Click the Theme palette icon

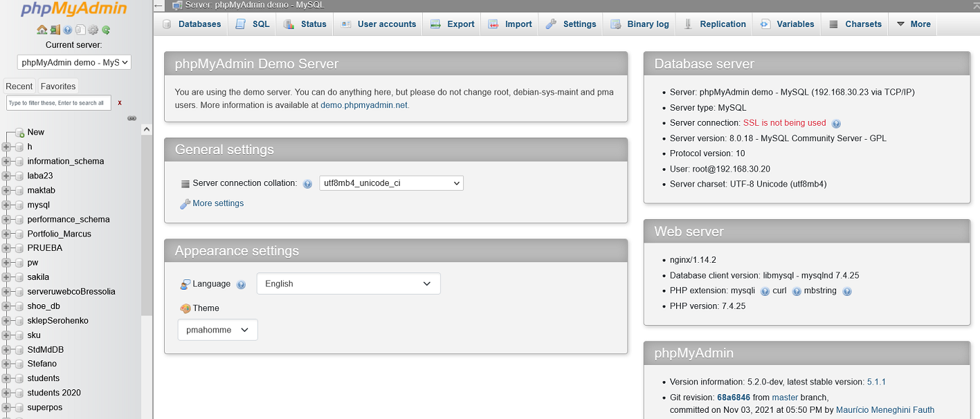(185, 308)
